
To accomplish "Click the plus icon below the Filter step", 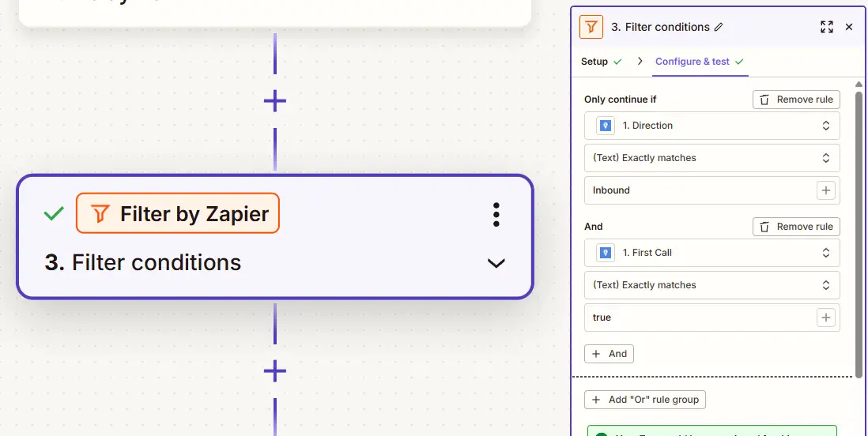I will tap(274, 370).
